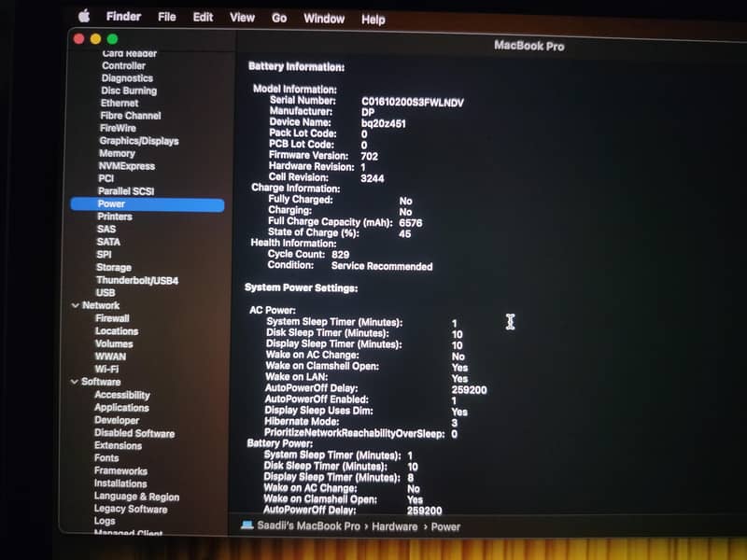Select WWAN under Network
747x560 pixels.
tap(110, 357)
